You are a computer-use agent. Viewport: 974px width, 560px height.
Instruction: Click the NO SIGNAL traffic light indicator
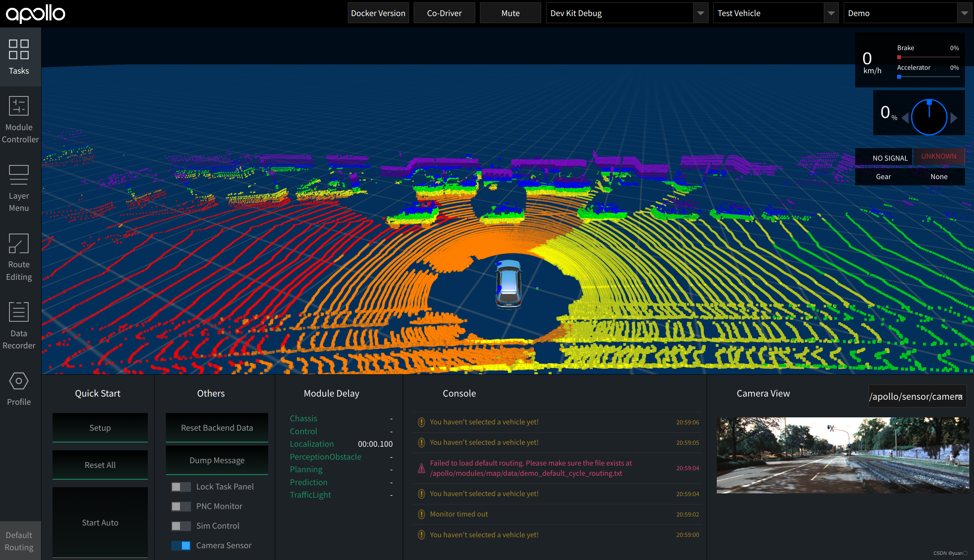(885, 158)
